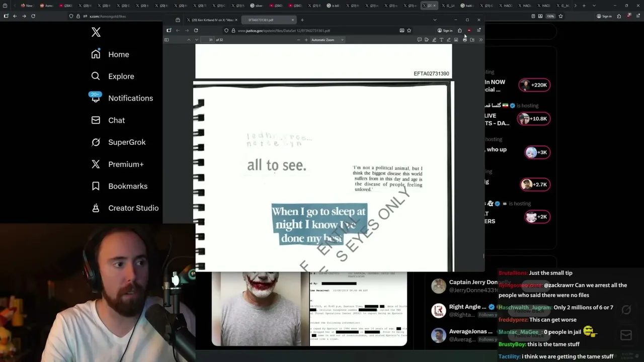Click the X logo in sidebar
The width and height of the screenshot is (644, 362).
point(96,33)
